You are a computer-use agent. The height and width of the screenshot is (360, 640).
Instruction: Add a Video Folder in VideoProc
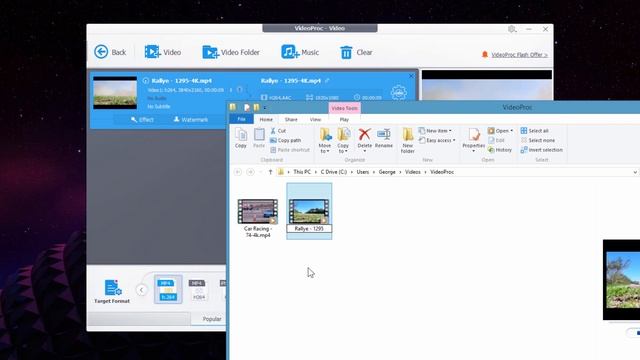pos(231,52)
